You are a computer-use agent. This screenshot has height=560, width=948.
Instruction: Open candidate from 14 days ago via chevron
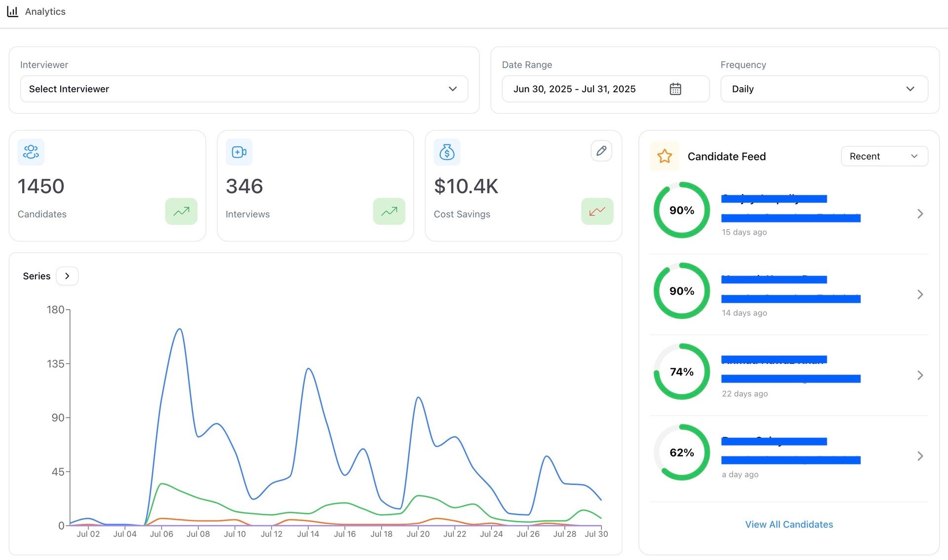coord(920,294)
